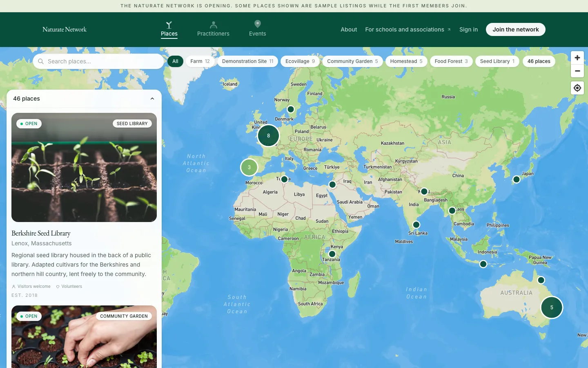Click the SEED LIBRARY badge
The height and width of the screenshot is (368, 588).
click(132, 123)
